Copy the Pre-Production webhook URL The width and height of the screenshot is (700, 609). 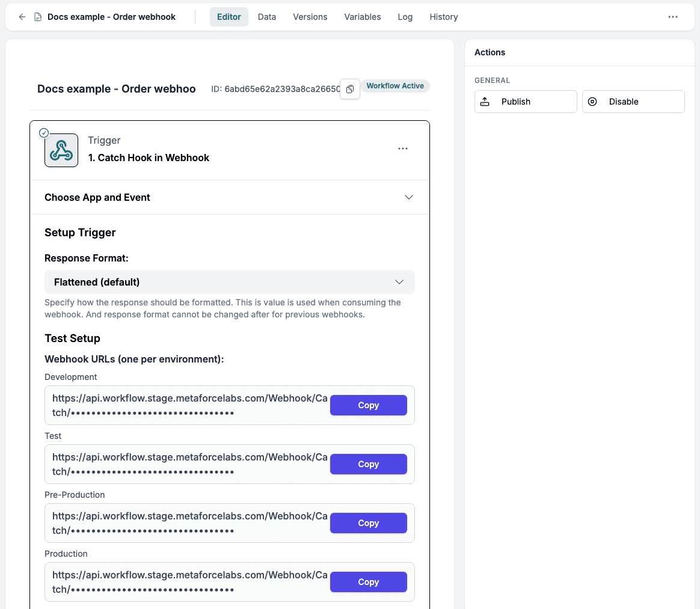[x=368, y=523]
